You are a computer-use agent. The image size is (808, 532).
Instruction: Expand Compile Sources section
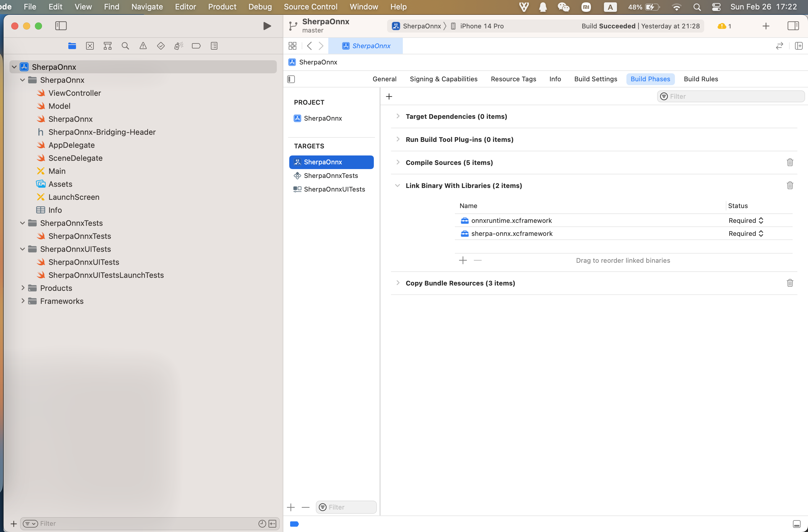click(398, 162)
